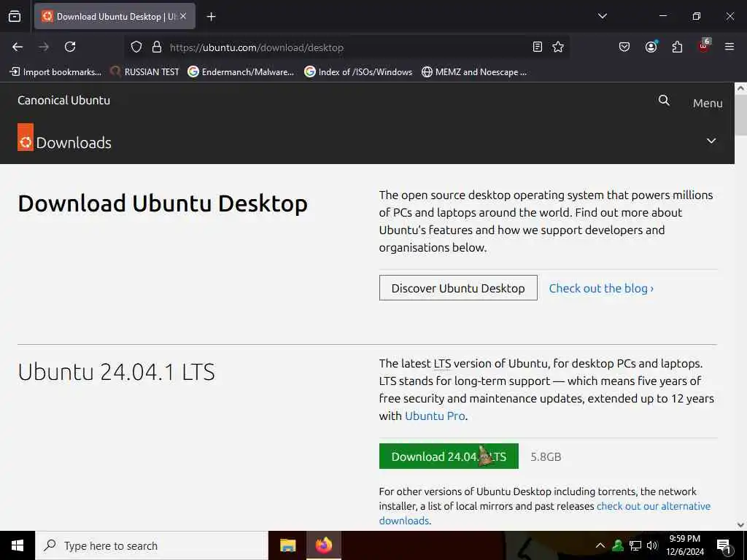Click the green Download 24.04.1 LTS button
Viewport: 747px width, 560px height.
point(449,456)
